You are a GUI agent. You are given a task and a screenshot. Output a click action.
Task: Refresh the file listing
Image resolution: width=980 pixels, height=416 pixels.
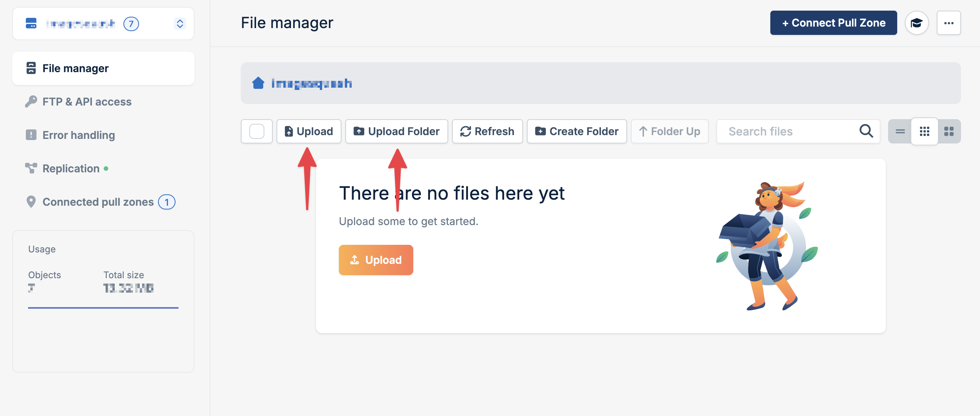(487, 131)
